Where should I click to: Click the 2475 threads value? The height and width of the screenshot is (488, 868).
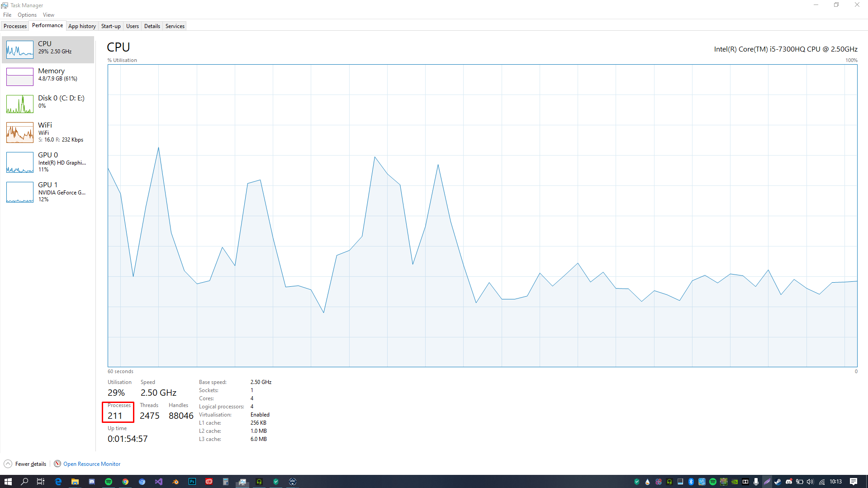click(x=150, y=416)
